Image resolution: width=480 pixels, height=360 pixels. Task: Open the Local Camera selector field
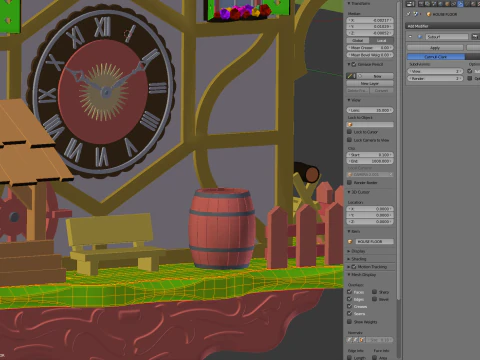coord(370,174)
